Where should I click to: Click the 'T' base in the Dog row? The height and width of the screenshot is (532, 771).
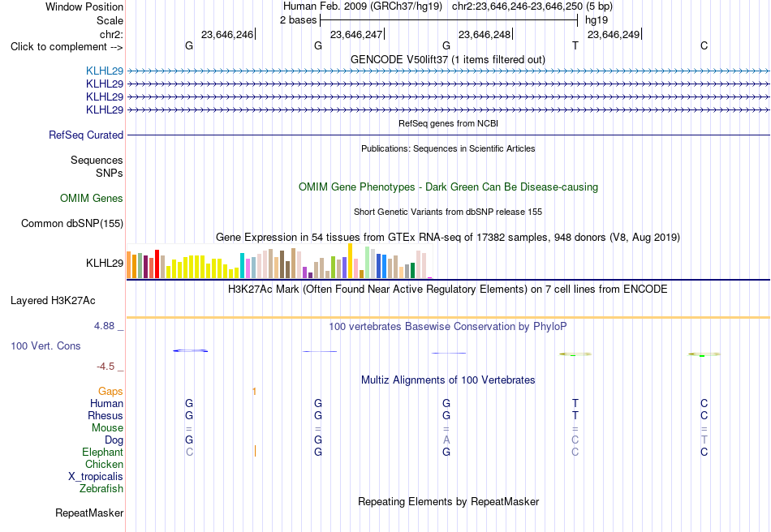click(704, 440)
